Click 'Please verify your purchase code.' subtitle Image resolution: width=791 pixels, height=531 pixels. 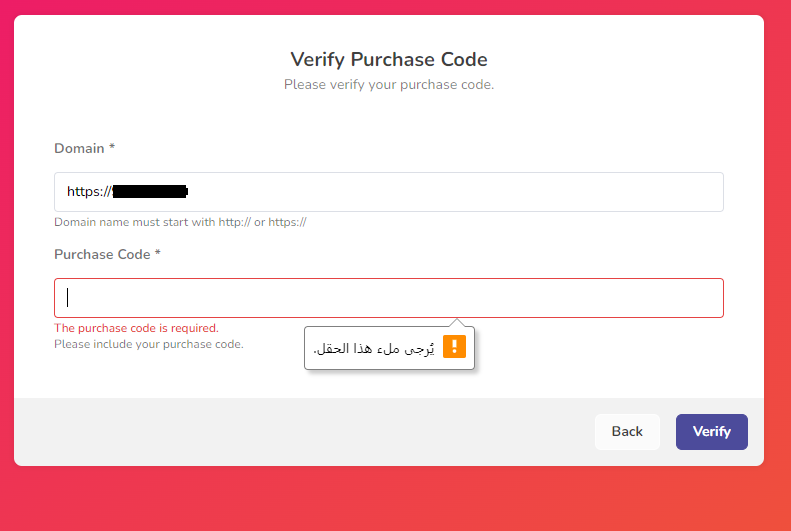coord(388,85)
